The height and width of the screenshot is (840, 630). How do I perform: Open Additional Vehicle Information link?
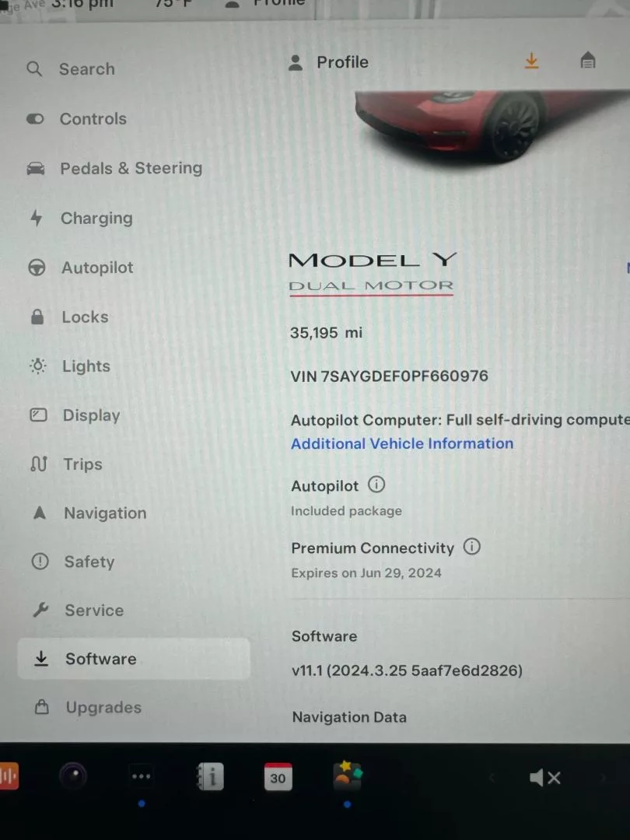pyautogui.click(x=402, y=443)
